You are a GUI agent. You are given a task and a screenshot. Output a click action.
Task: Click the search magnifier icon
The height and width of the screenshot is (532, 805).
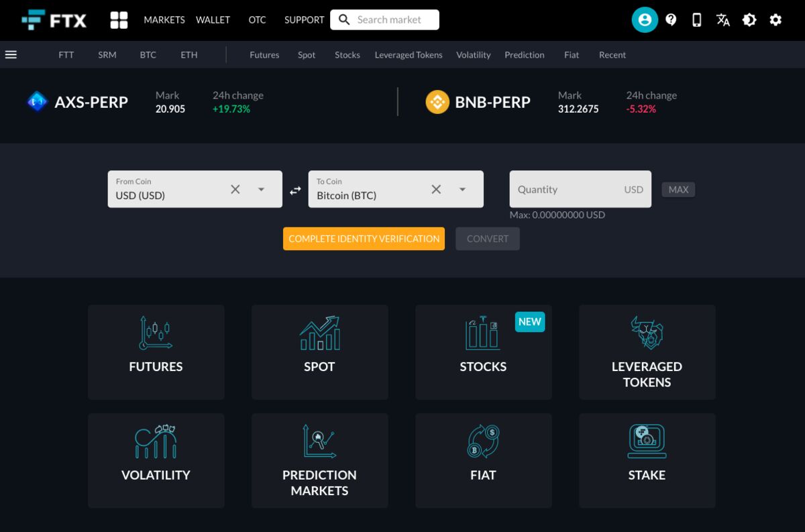coord(344,19)
